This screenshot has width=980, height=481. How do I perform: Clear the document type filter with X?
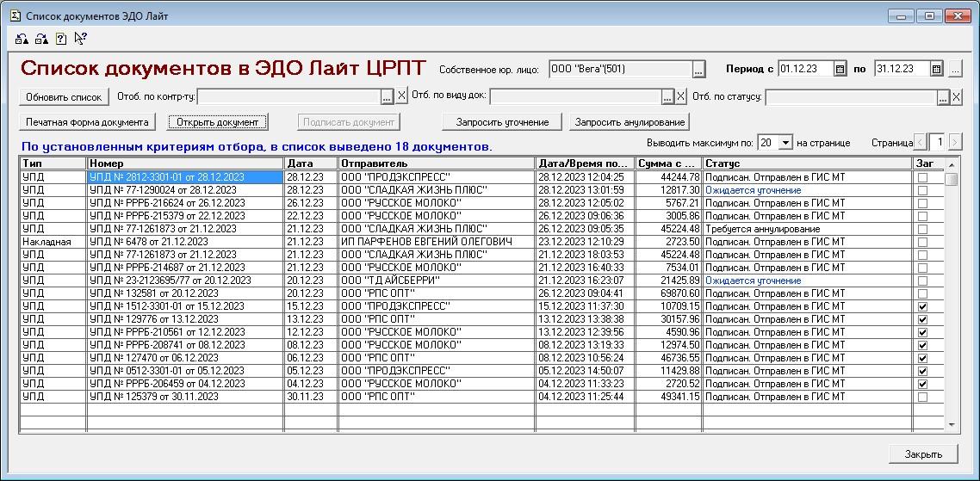[x=681, y=97]
